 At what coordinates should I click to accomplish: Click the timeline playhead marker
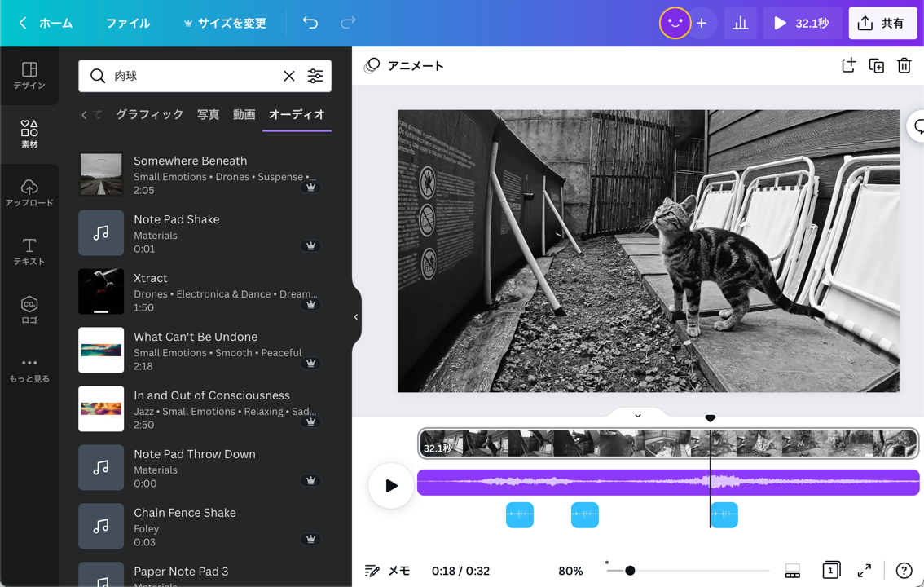tap(710, 418)
